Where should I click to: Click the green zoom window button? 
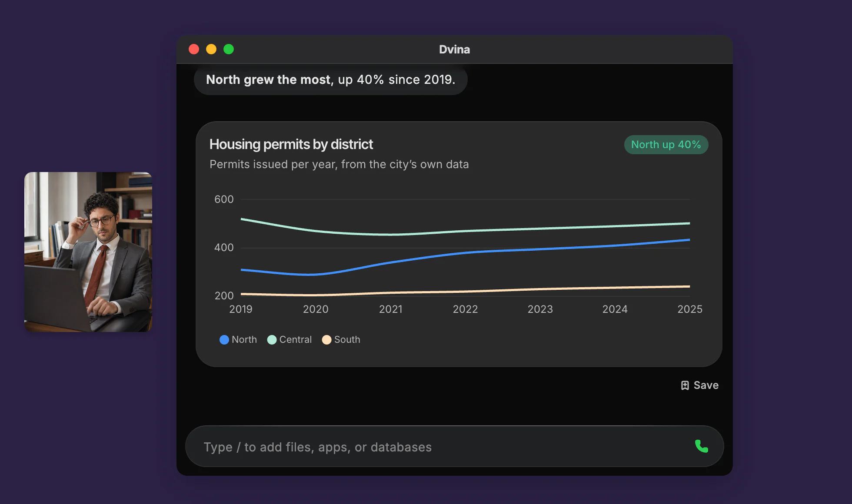pyautogui.click(x=229, y=49)
